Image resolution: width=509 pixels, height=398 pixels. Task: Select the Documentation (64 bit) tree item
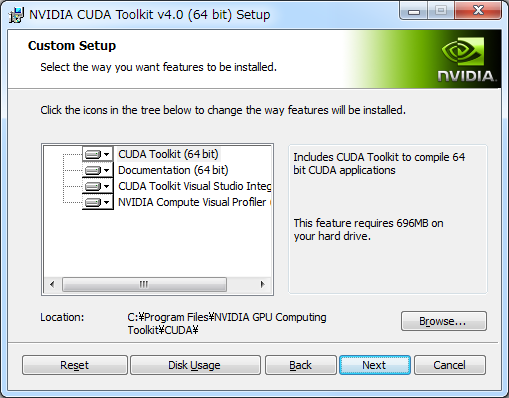click(173, 170)
